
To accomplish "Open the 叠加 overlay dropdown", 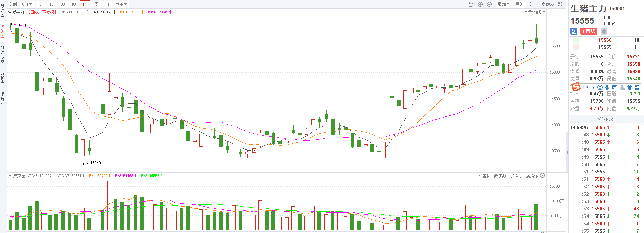I will (x=503, y=4).
